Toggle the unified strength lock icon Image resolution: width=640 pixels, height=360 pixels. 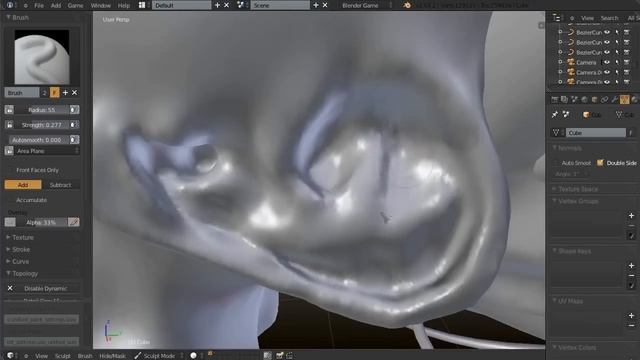click(9, 124)
